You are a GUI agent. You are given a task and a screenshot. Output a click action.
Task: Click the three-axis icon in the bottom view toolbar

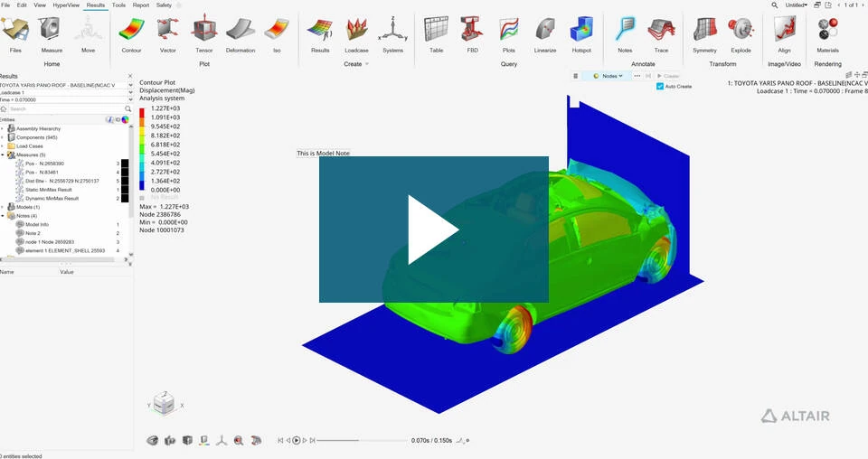(222, 440)
